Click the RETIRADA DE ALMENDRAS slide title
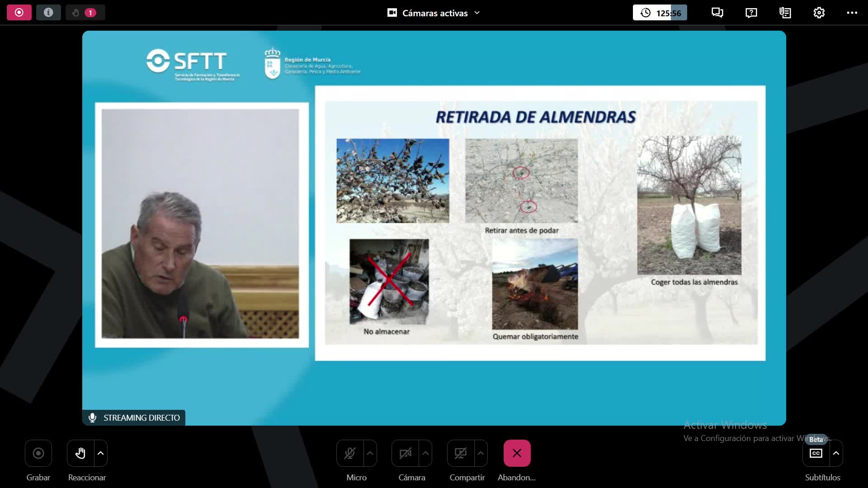 pyautogui.click(x=536, y=117)
